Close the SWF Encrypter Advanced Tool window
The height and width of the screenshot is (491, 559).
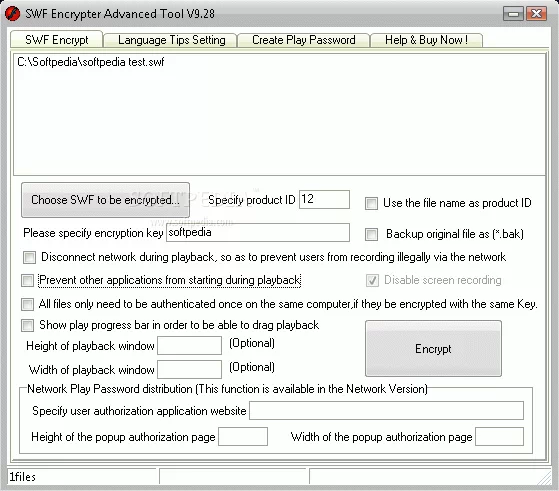click(536, 14)
